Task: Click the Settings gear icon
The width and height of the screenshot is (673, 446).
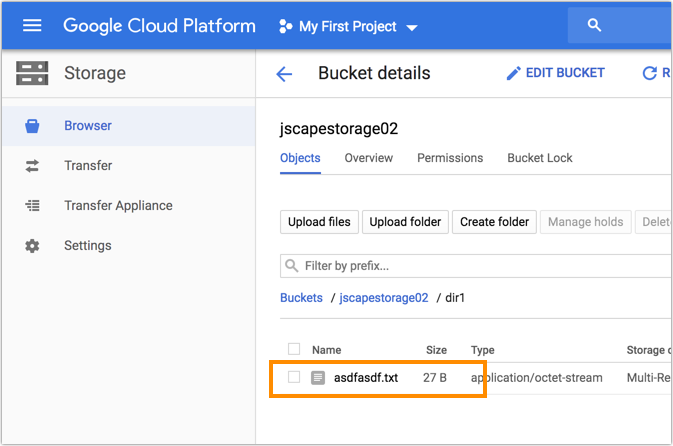Action: pos(33,246)
